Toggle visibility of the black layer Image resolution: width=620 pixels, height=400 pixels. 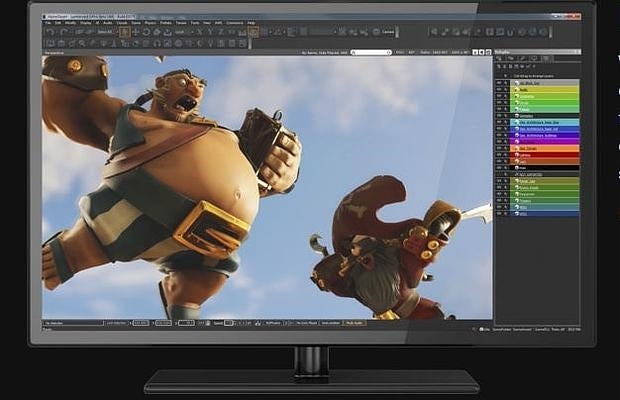pyautogui.click(x=499, y=168)
